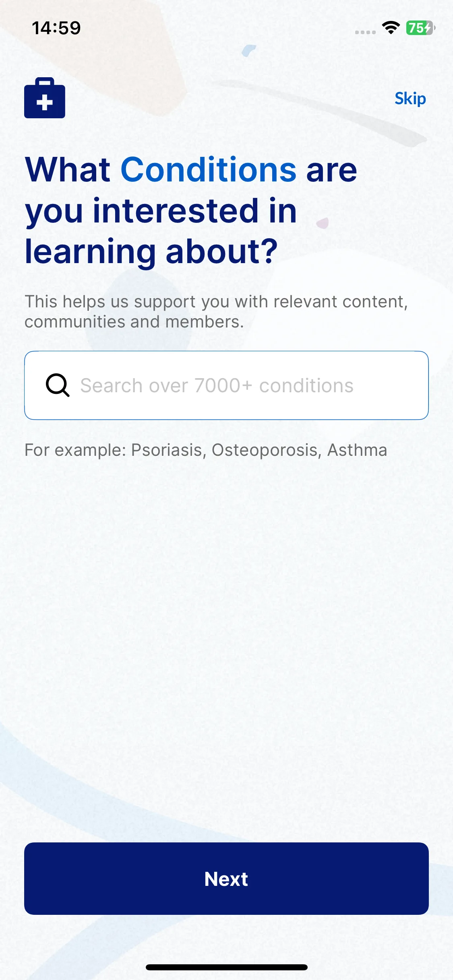The image size is (453, 980).
Task: Focus the Search over 7000+ conditions field
Action: coord(226,385)
